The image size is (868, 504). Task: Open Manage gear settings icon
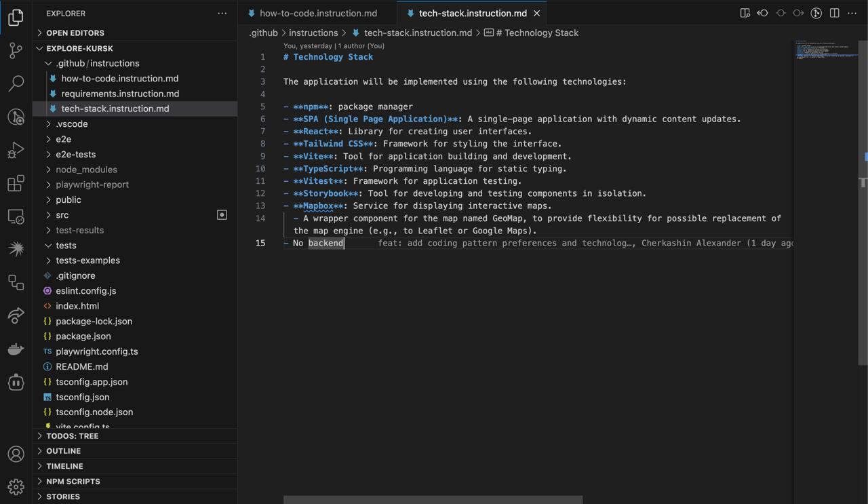[16, 486]
